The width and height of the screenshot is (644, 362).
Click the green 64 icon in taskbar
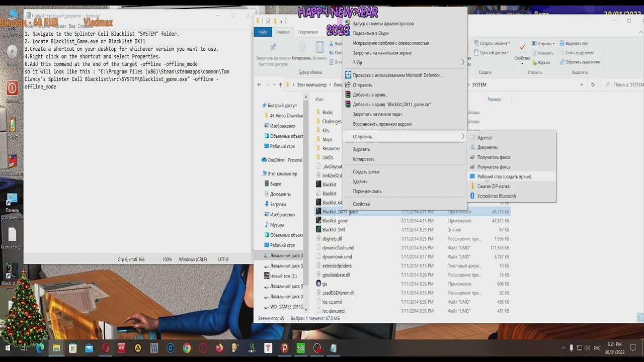point(301,348)
